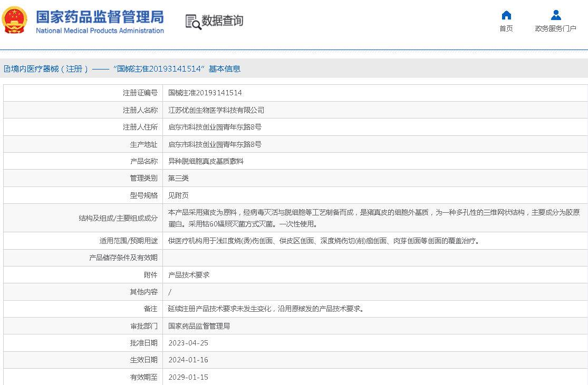Image resolution: width=588 pixels, height=385 pixels.
Task: Click the 批准日期 row label
Action: tap(144, 343)
